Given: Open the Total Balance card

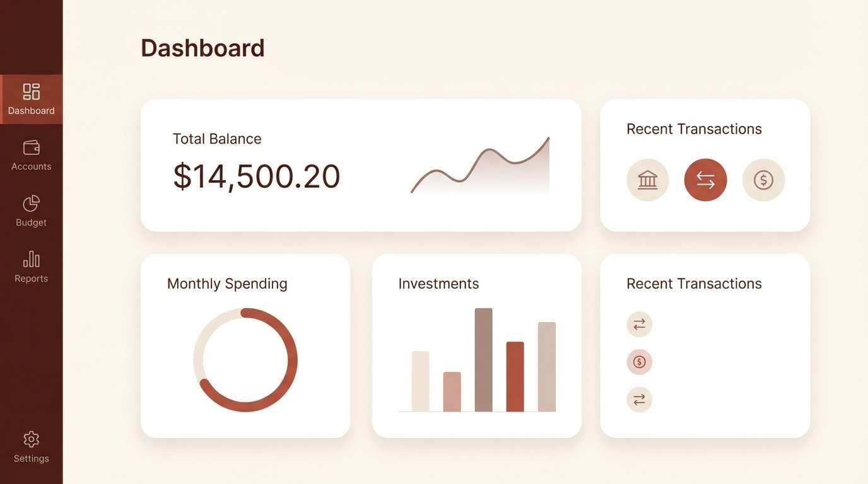Looking at the screenshot, I should [x=361, y=164].
